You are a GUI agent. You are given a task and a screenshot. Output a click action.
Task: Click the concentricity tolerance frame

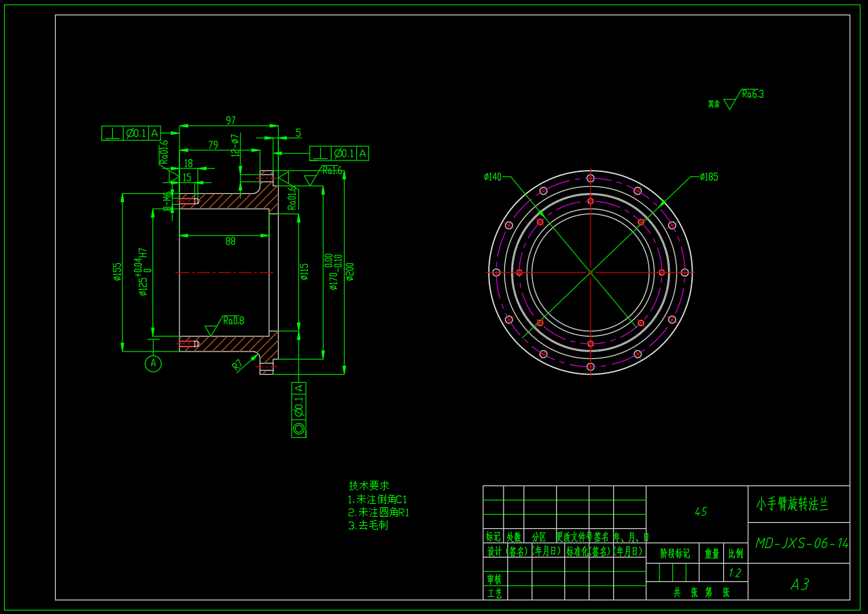tap(298, 410)
